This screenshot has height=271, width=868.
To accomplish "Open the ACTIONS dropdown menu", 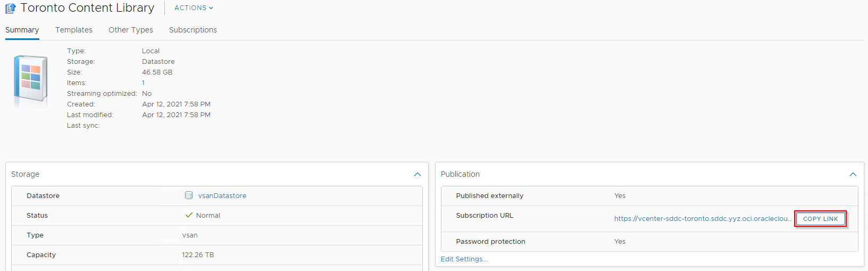I will [x=194, y=8].
